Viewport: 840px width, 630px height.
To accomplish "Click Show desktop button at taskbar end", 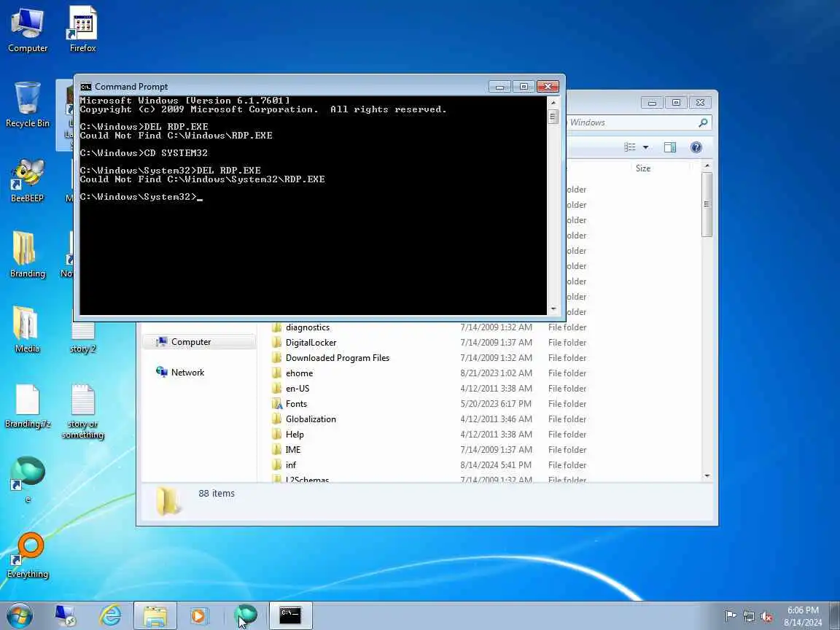I will click(835, 615).
